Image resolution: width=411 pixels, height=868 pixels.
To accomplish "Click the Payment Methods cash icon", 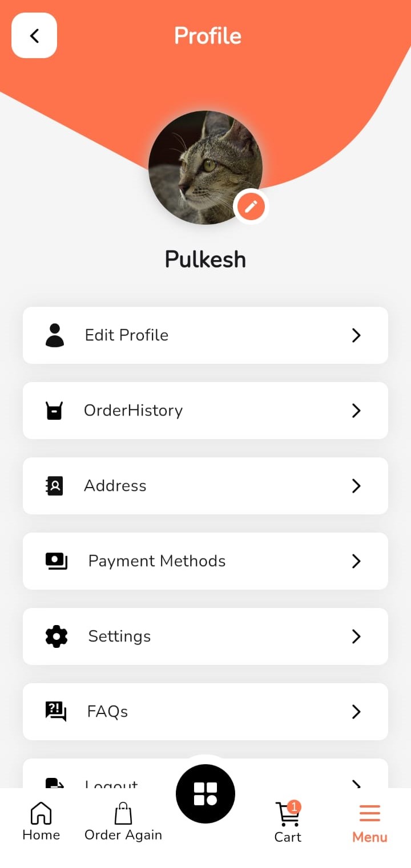I will [56, 561].
